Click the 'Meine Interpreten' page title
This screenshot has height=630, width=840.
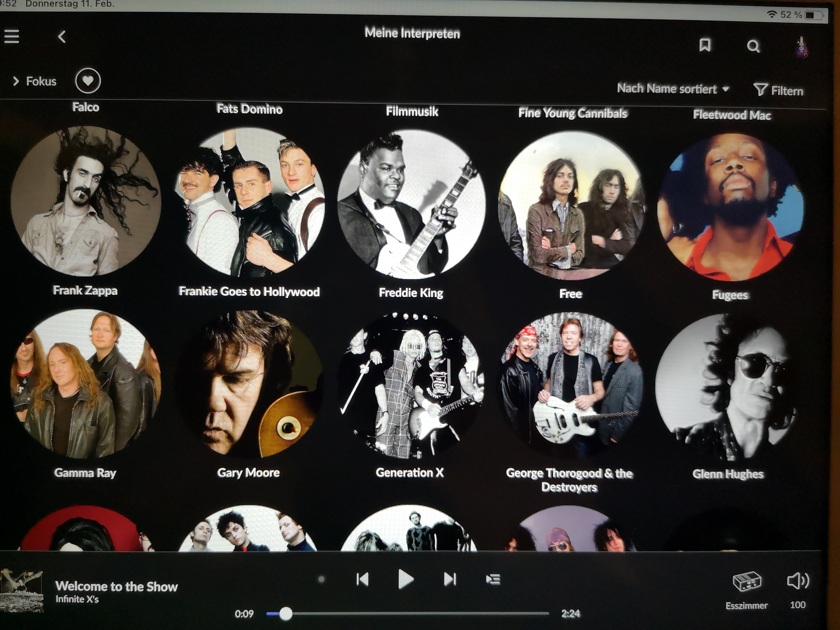(412, 33)
